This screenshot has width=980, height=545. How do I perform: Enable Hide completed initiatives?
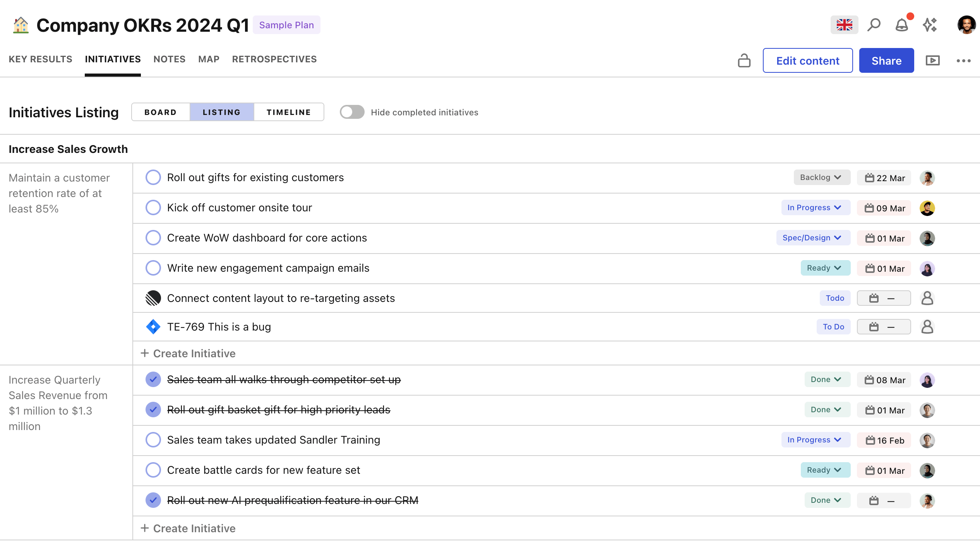point(351,112)
